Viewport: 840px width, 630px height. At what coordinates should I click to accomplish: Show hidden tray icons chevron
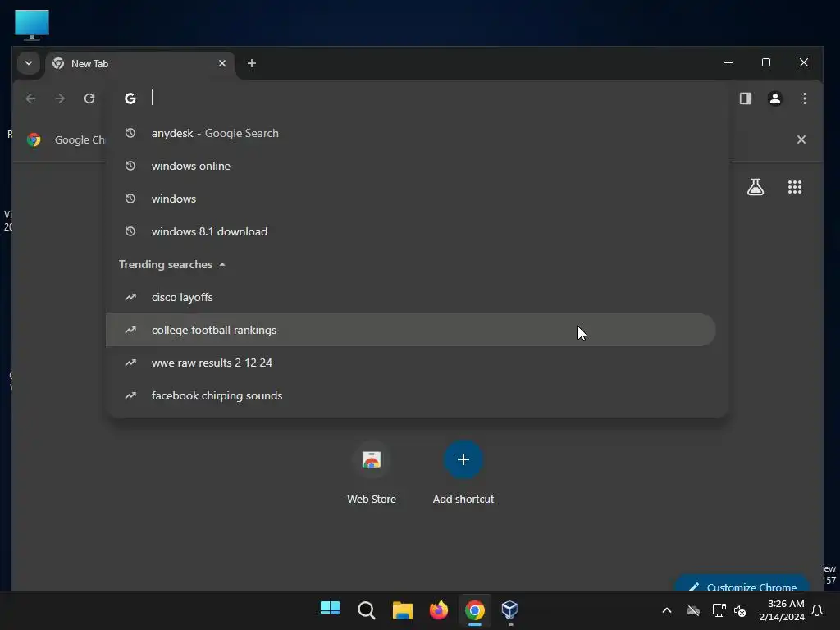coord(667,610)
